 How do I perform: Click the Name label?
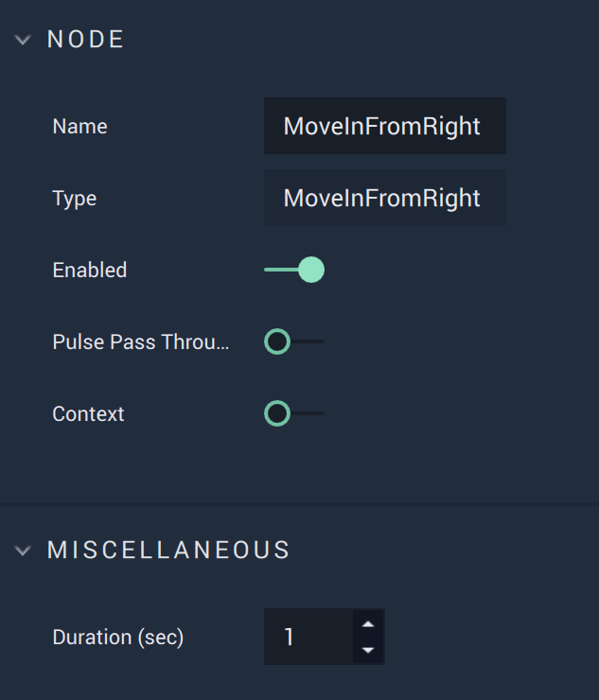click(x=79, y=127)
